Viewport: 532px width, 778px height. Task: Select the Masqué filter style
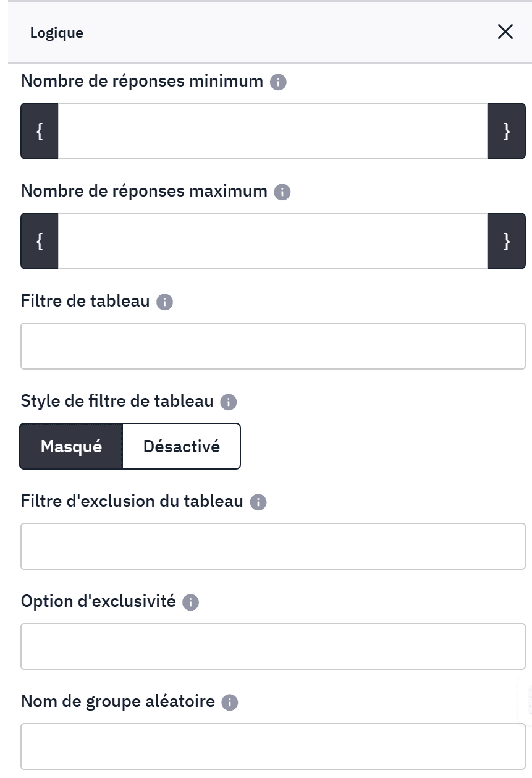point(71,446)
